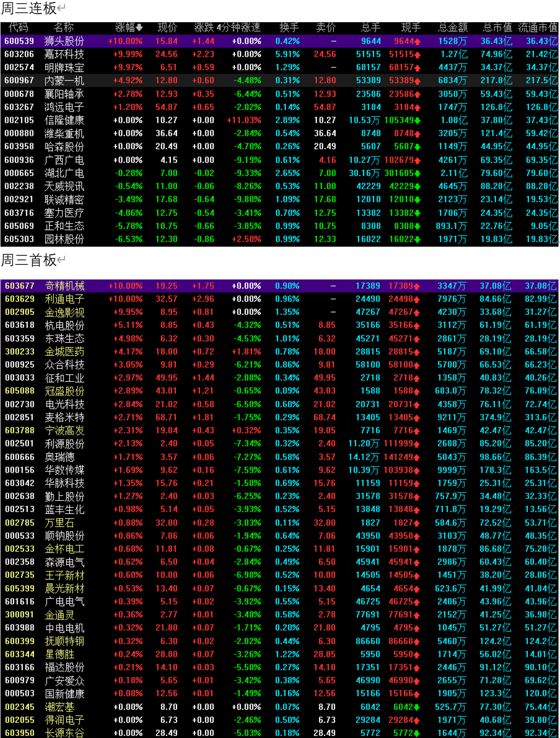Image resolution: width=560 pixels, height=738 pixels.
Task: Click the 周三连板 heading text
Action: coord(29,8)
